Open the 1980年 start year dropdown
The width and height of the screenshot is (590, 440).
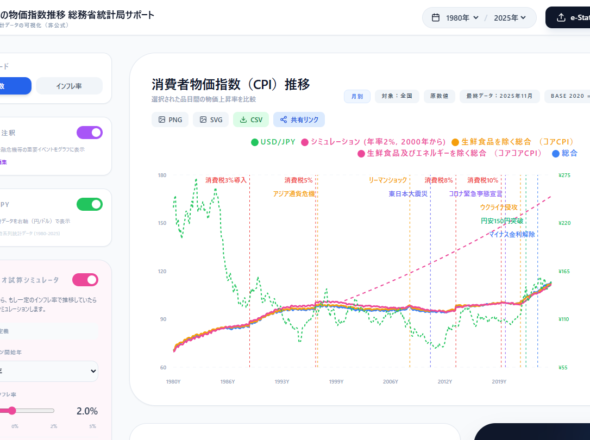tap(462, 18)
